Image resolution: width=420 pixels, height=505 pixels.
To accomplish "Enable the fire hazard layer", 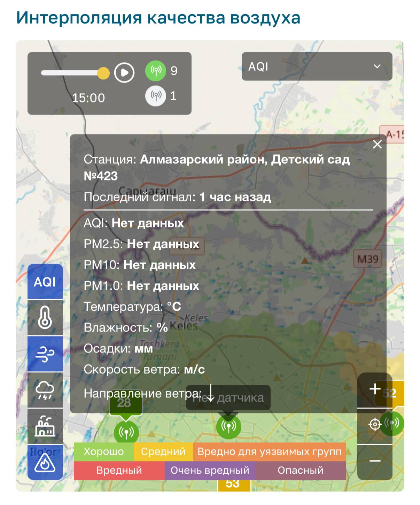I will (x=45, y=463).
